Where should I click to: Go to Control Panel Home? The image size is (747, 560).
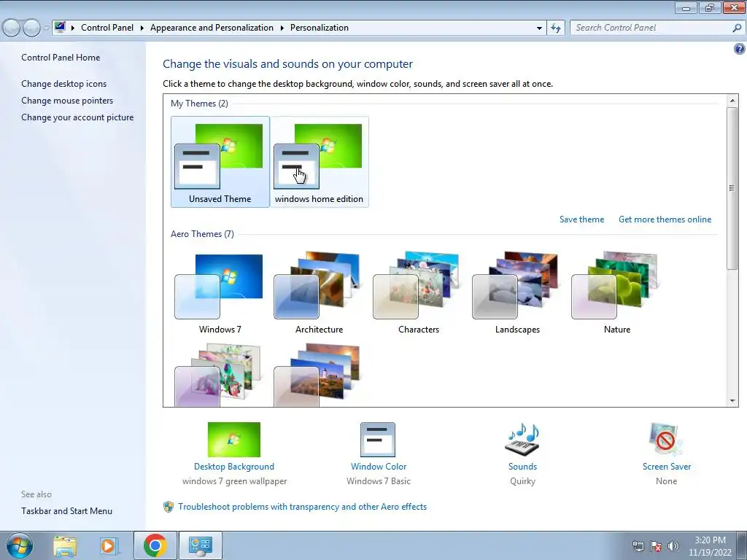point(61,58)
